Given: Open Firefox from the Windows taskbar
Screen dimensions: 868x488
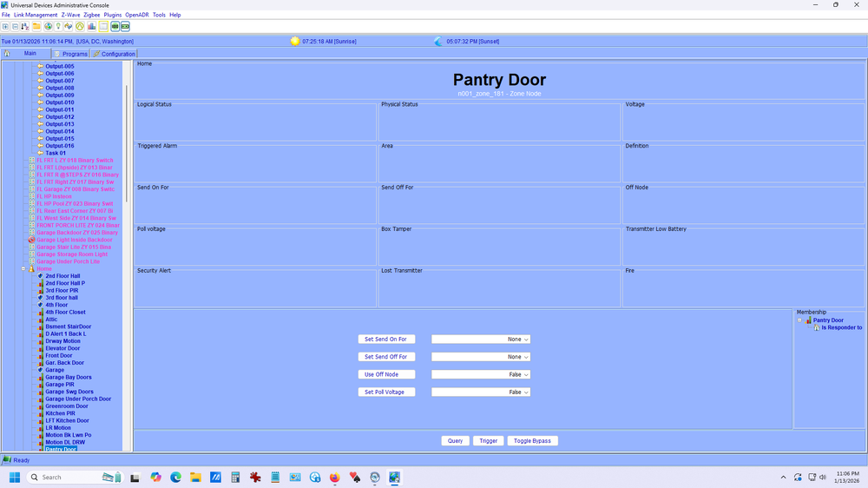Looking at the screenshot, I should [335, 478].
